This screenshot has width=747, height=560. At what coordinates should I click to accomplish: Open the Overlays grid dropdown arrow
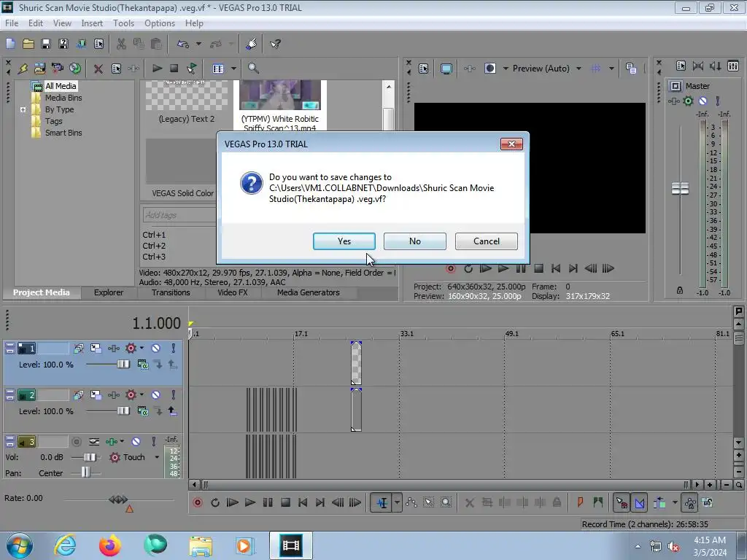click(611, 69)
